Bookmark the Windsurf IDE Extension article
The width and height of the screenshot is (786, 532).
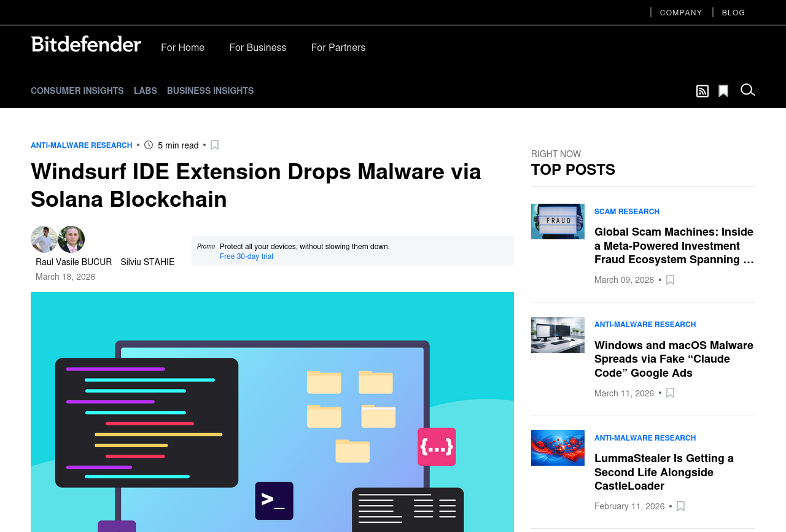click(214, 145)
